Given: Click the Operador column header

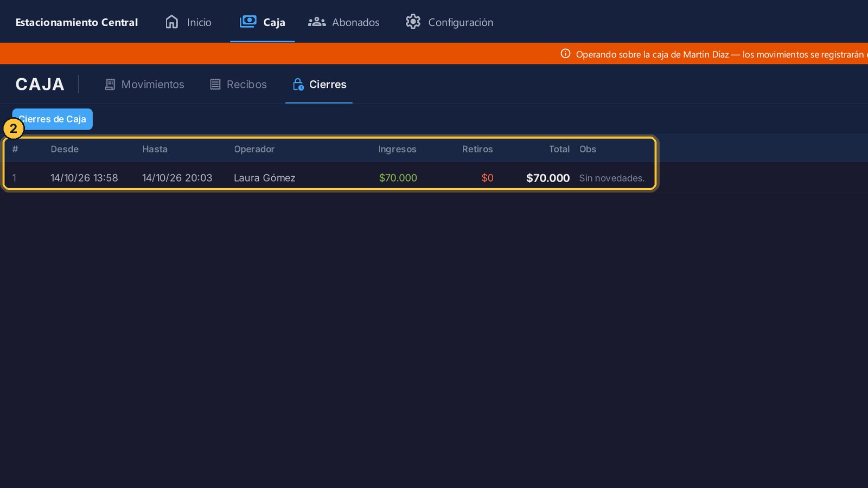Looking at the screenshot, I should 254,149.
